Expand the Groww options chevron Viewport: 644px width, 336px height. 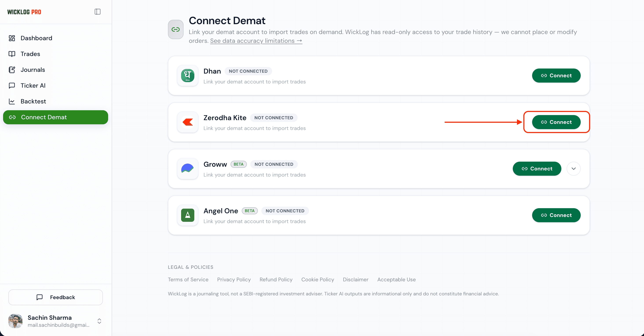[573, 169]
